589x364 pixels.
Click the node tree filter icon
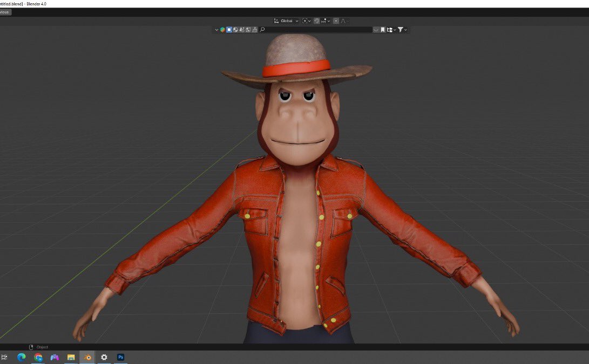coord(242,30)
